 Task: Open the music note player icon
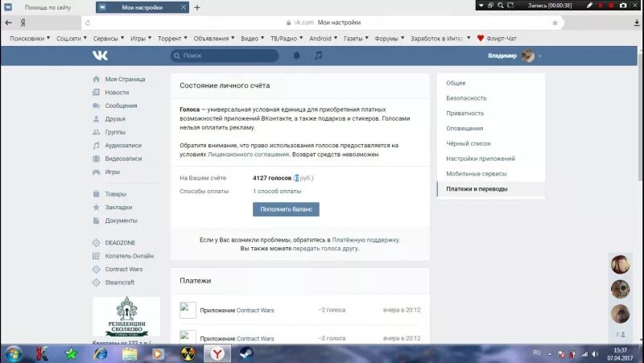coord(318,55)
